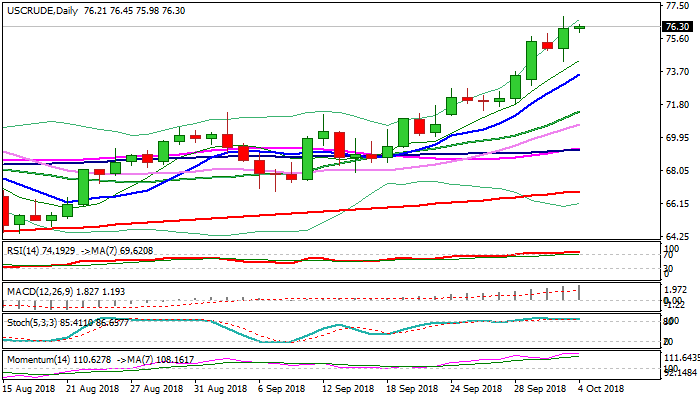Click the 27 Aug 2018 date label

159,387
